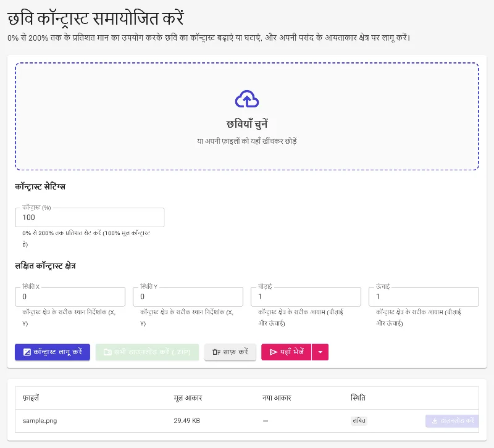Click the डाउनलोड करें button for sample.png
This screenshot has width=494, height=448.
[x=452, y=421]
